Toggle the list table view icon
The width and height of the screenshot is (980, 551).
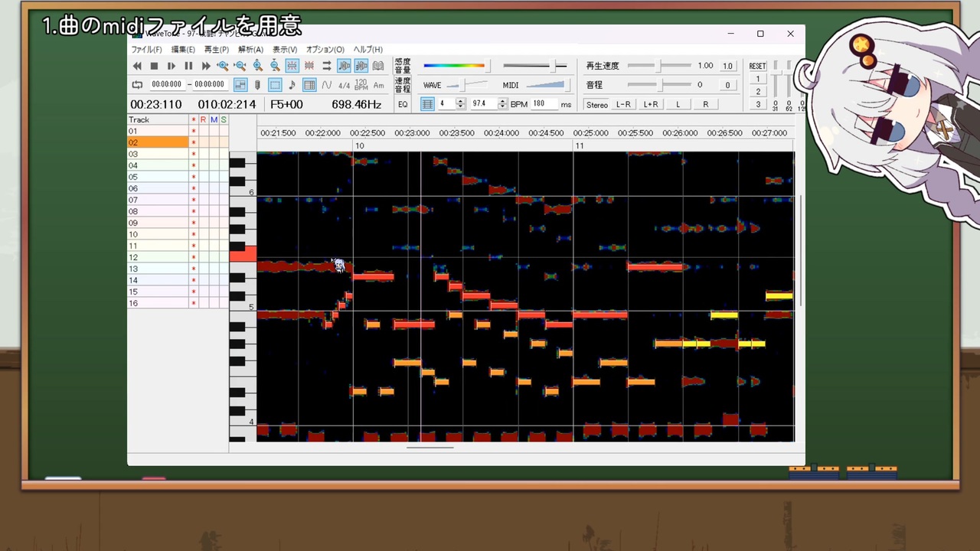pyautogui.click(x=309, y=85)
